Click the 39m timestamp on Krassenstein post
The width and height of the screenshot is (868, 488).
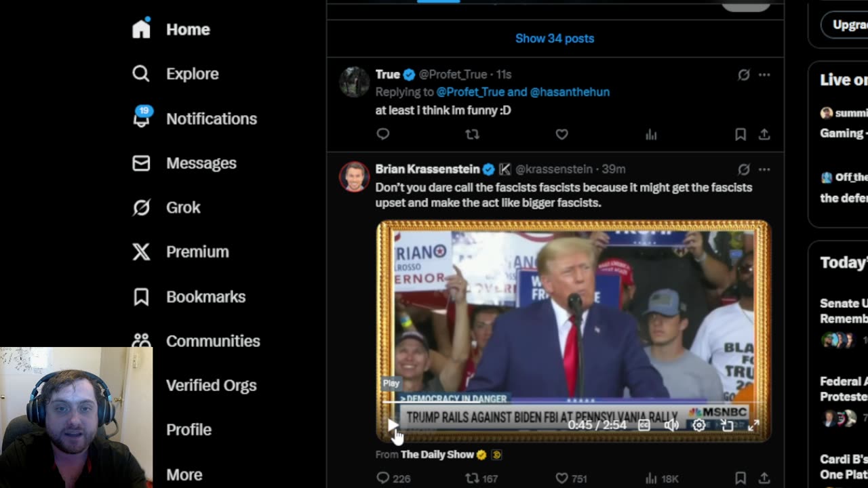[x=614, y=169]
